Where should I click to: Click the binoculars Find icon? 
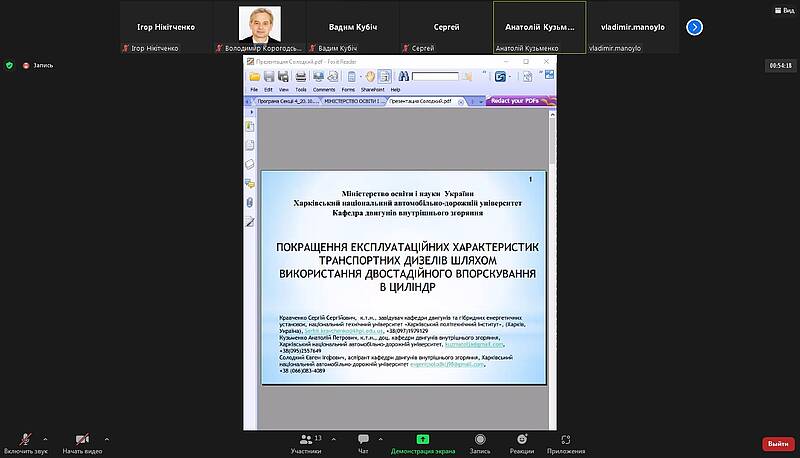pos(404,75)
